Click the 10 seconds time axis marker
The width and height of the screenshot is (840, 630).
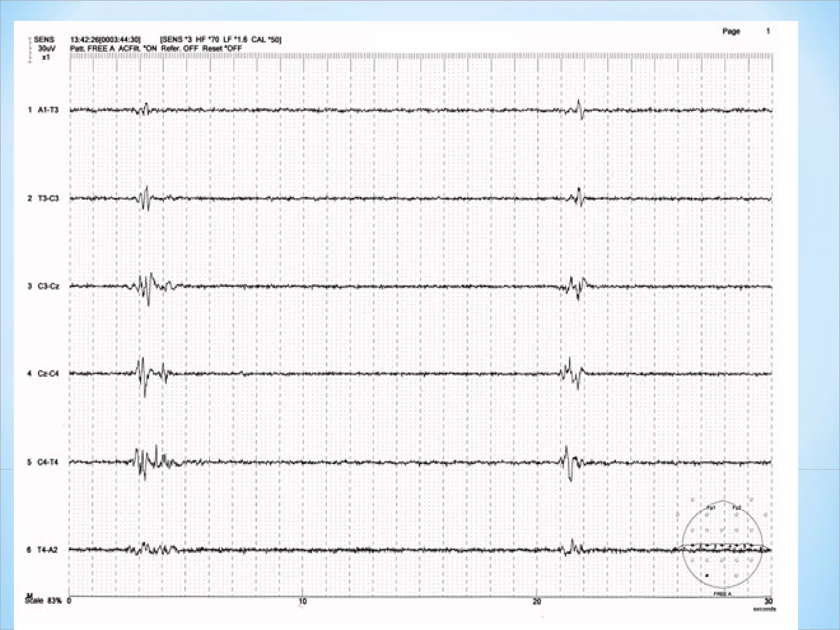click(303, 602)
